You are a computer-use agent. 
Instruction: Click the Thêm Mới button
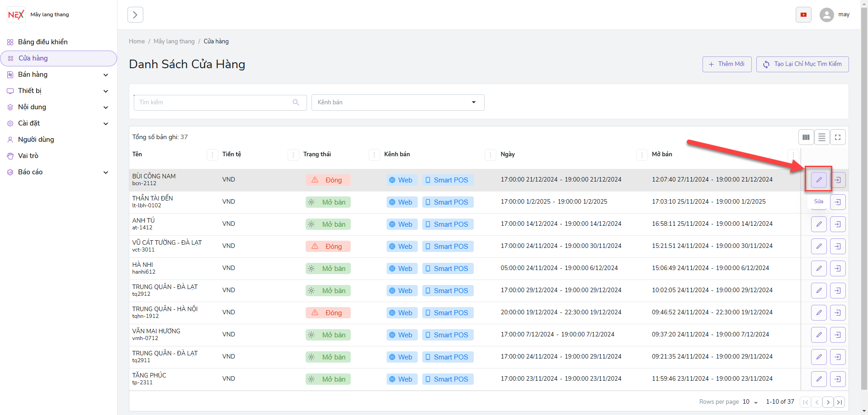click(x=727, y=64)
